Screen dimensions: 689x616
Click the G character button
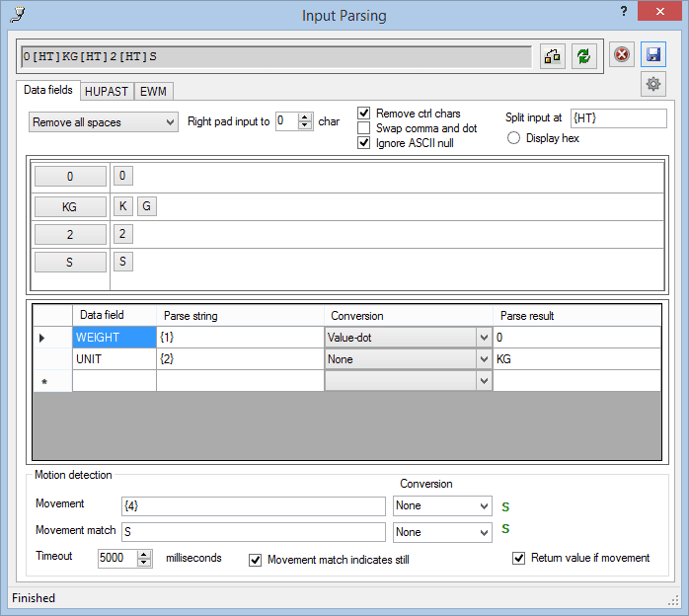tap(147, 206)
